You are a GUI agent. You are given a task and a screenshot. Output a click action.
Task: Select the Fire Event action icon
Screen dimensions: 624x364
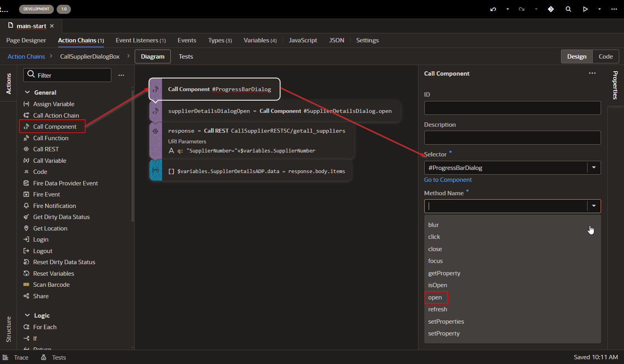(26, 194)
